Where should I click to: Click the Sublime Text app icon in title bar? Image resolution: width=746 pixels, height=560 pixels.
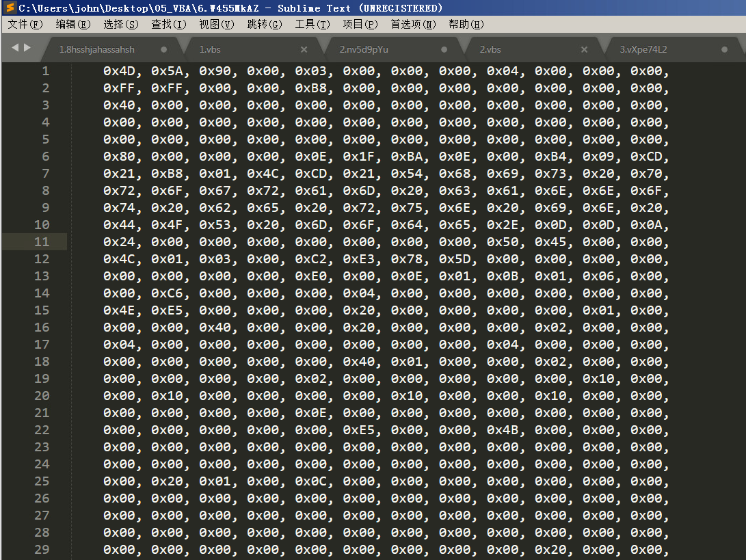point(10,8)
